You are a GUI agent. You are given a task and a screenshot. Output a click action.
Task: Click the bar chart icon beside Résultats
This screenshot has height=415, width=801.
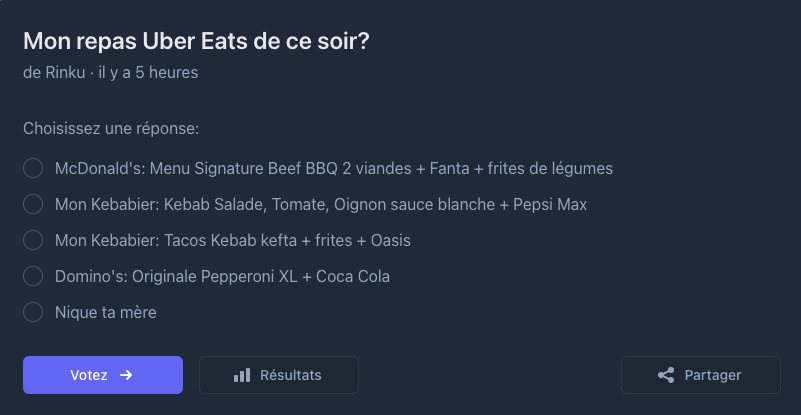click(242, 375)
